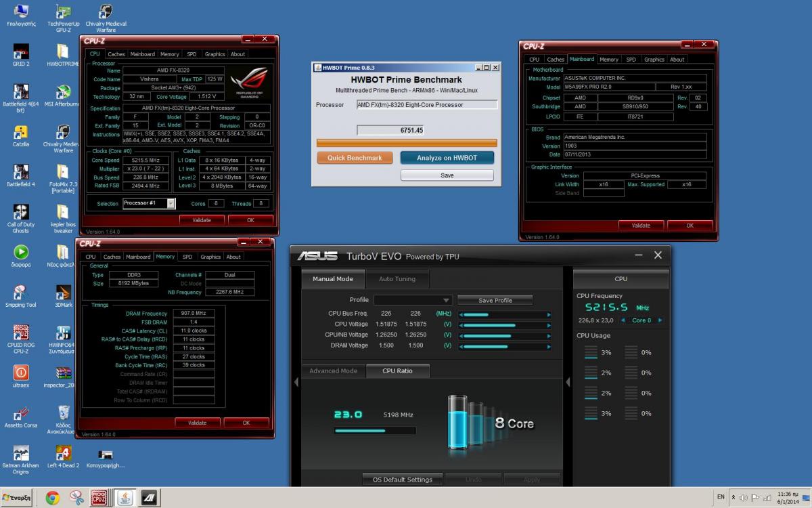
Task: Click Validate in the Mainboard CPU-Z window
Action: (x=641, y=226)
